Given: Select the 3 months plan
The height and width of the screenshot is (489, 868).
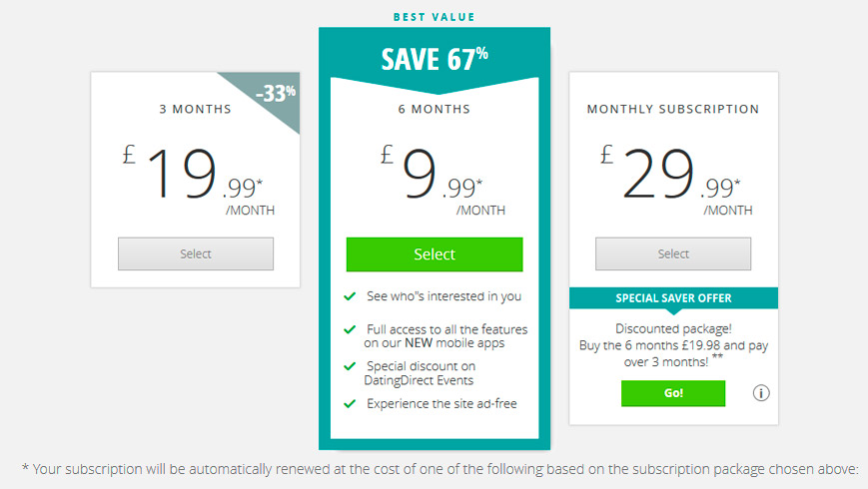Looking at the screenshot, I should pos(196,253).
